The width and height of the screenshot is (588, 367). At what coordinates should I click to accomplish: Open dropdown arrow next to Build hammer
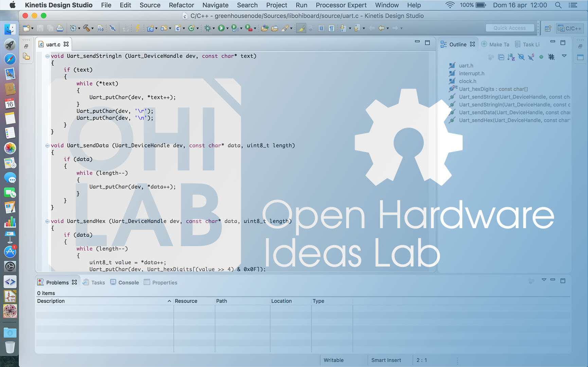tap(92, 29)
